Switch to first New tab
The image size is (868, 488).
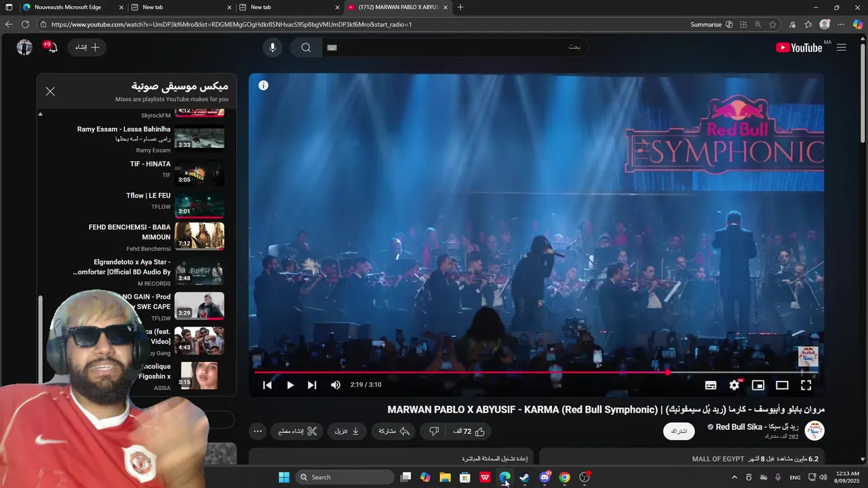(x=182, y=7)
